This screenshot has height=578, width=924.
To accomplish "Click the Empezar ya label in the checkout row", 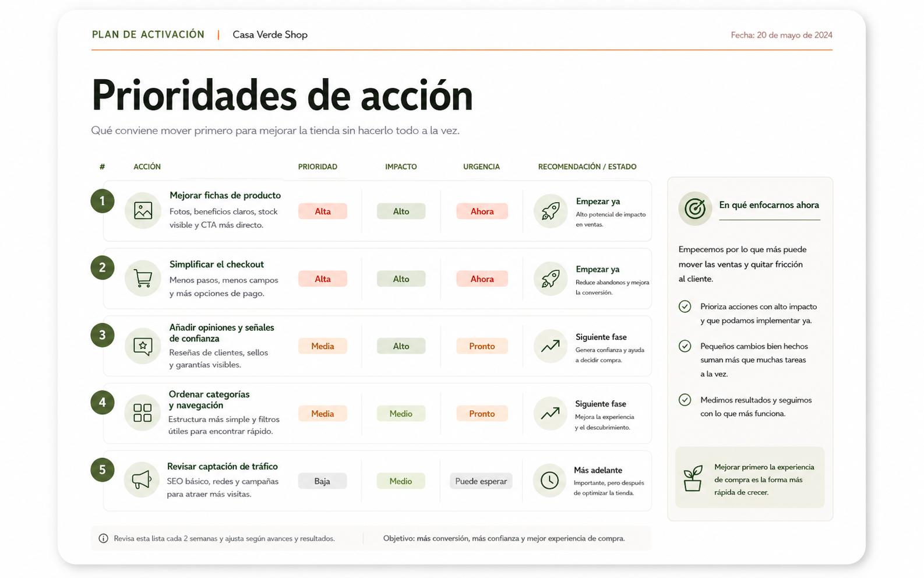I will point(598,269).
